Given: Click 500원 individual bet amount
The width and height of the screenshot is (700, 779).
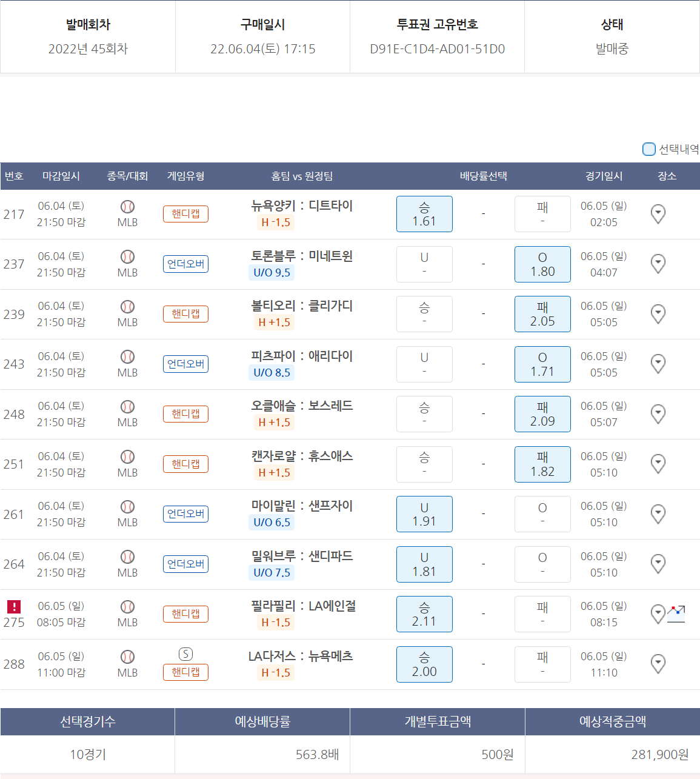Looking at the screenshot, I should (498, 755).
